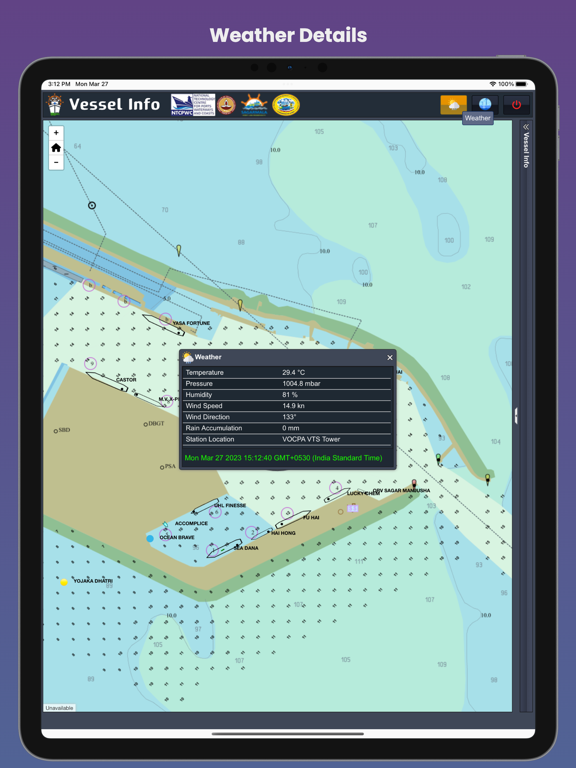Click the Unavailable status label
The image size is (576, 768).
59,708
